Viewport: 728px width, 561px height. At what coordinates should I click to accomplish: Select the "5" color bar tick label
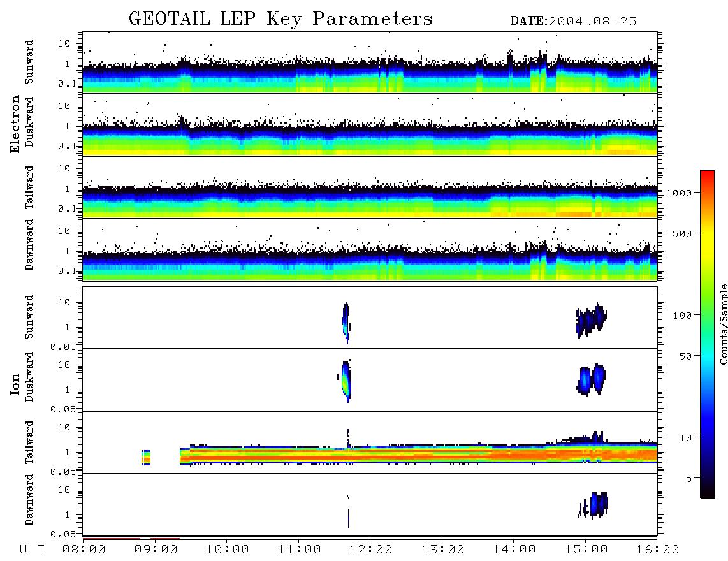(688, 479)
